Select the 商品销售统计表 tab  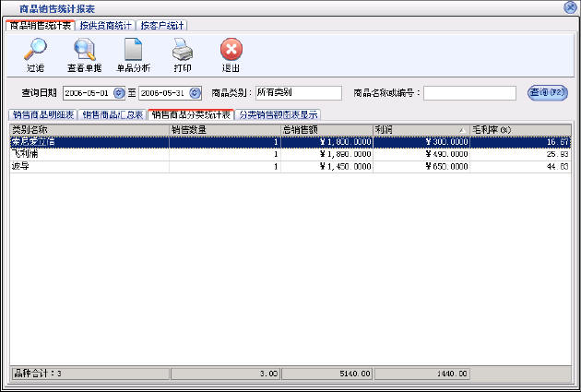coord(39,26)
